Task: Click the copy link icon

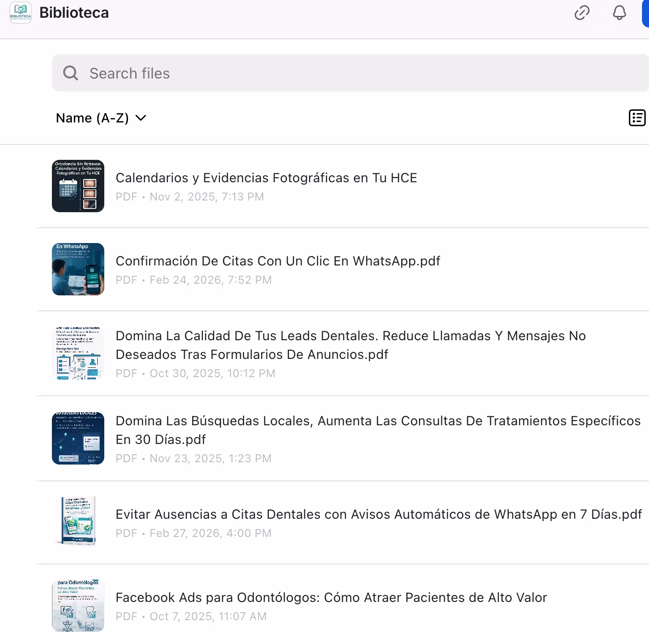Action: tap(582, 13)
